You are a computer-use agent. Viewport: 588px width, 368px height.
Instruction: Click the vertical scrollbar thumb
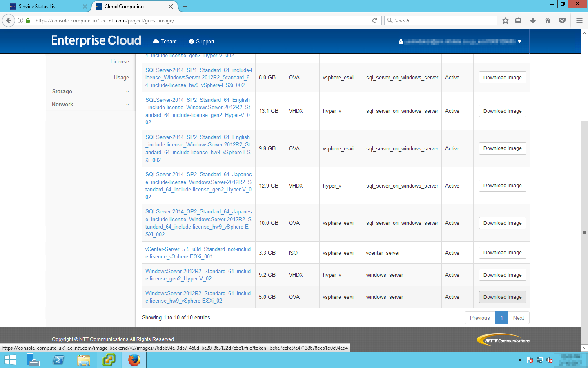coord(584,233)
